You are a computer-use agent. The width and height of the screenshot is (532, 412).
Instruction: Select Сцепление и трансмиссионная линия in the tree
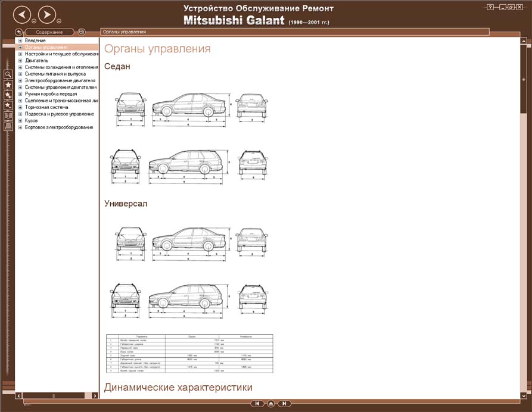(61, 101)
